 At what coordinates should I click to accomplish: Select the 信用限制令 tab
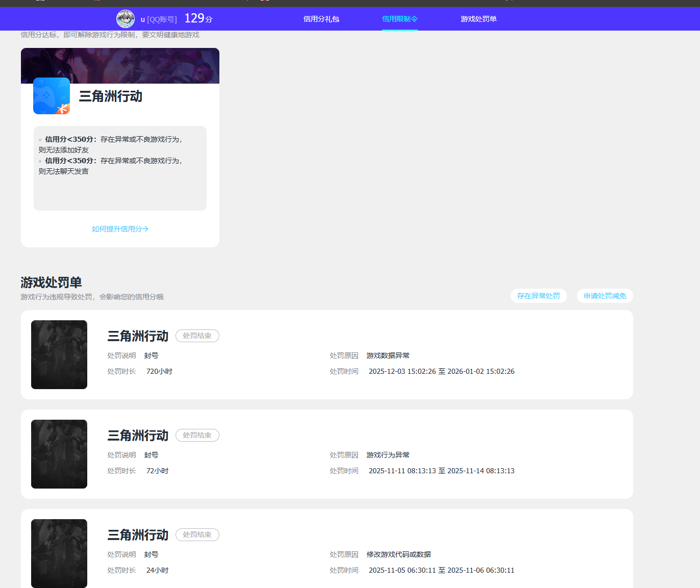point(400,18)
